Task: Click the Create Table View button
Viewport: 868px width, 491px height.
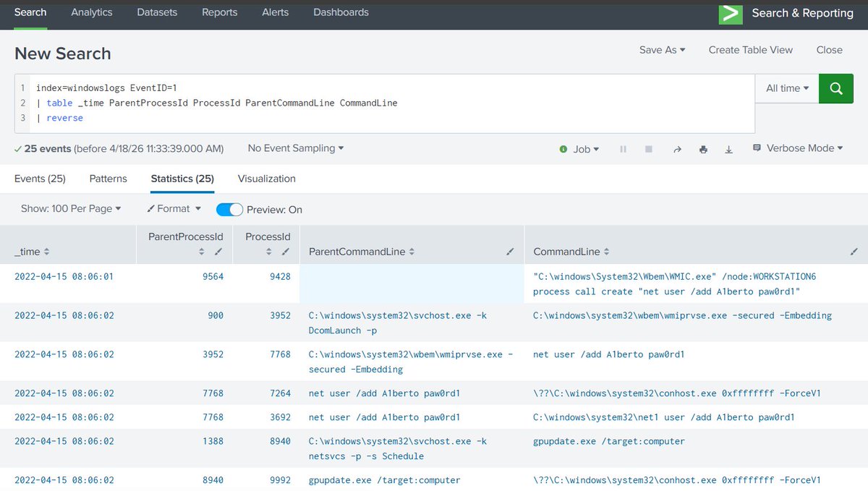Action: pos(750,50)
